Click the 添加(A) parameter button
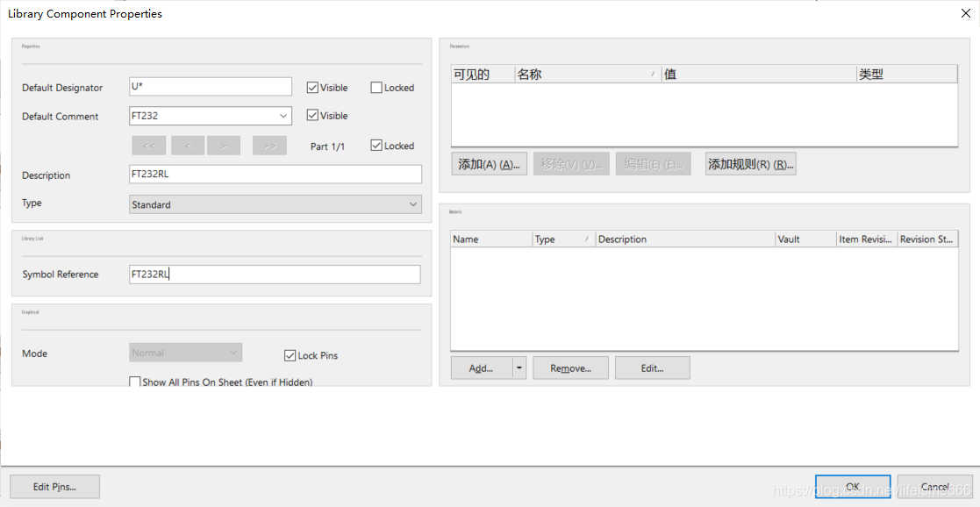Screen dimensions: 980x507 [x=489, y=164]
